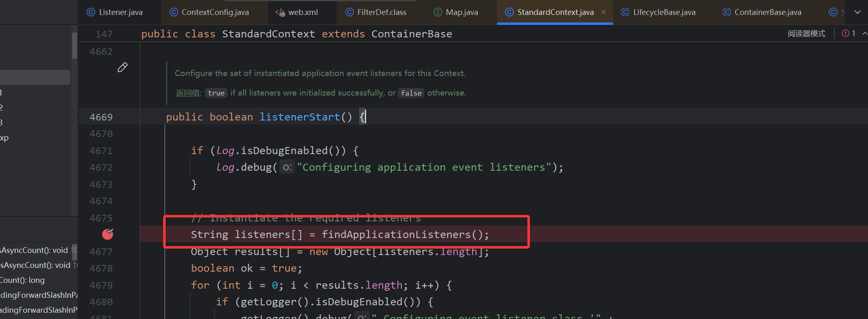The height and width of the screenshot is (319, 868).
Task: Expand the inspections widget up arrow
Action: pos(864,34)
